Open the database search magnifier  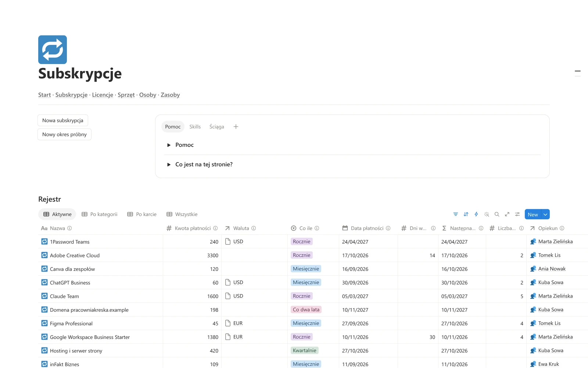[x=497, y=214]
